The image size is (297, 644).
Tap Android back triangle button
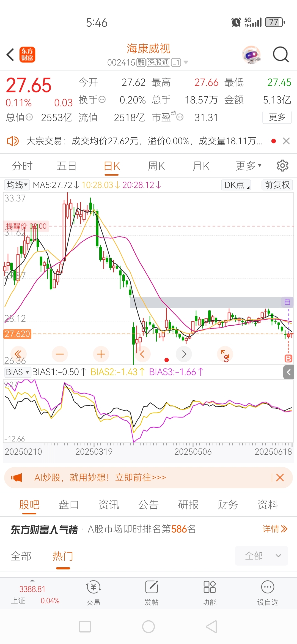tap(211, 627)
